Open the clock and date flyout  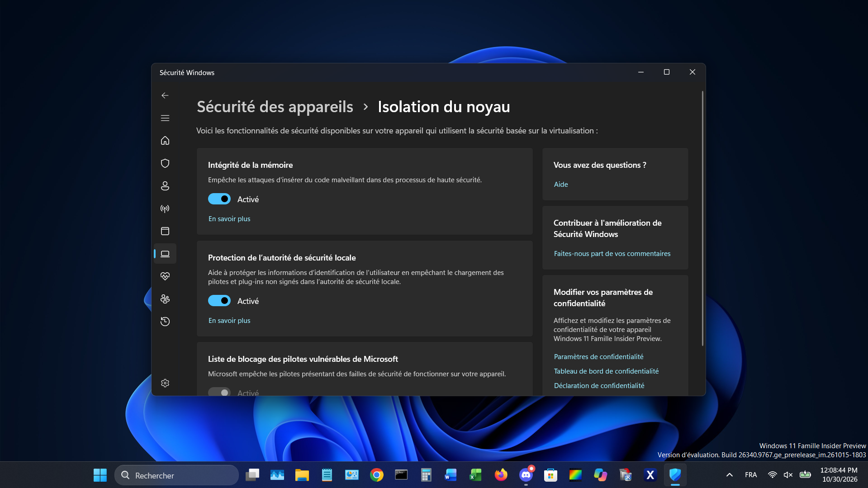coord(839,475)
